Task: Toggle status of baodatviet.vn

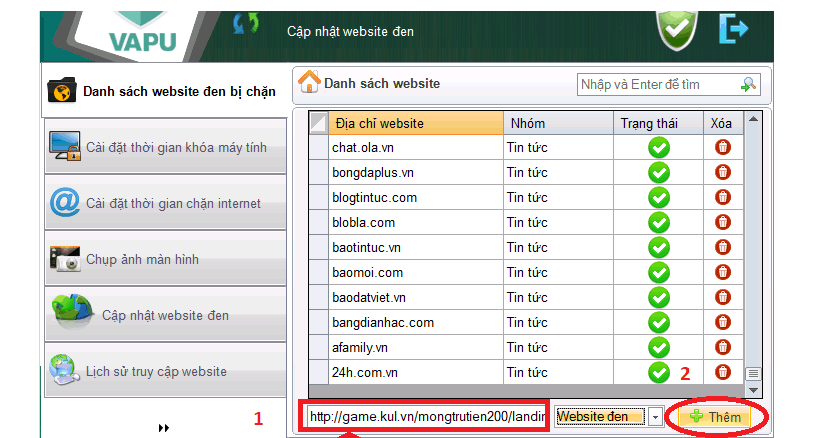Action: (x=659, y=298)
